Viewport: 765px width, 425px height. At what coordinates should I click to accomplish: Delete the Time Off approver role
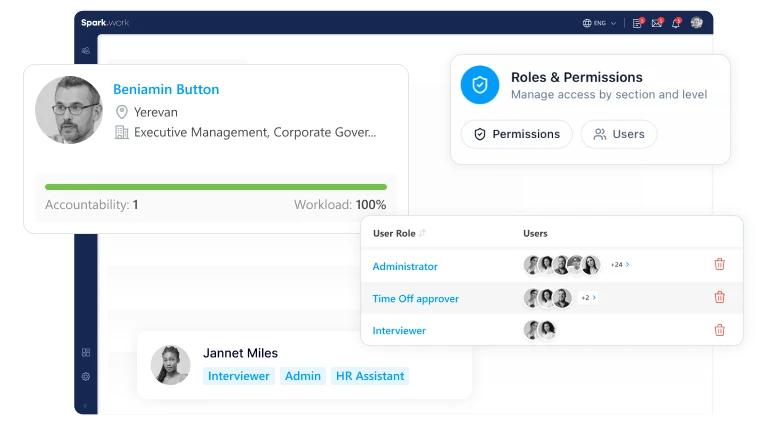[x=719, y=297]
